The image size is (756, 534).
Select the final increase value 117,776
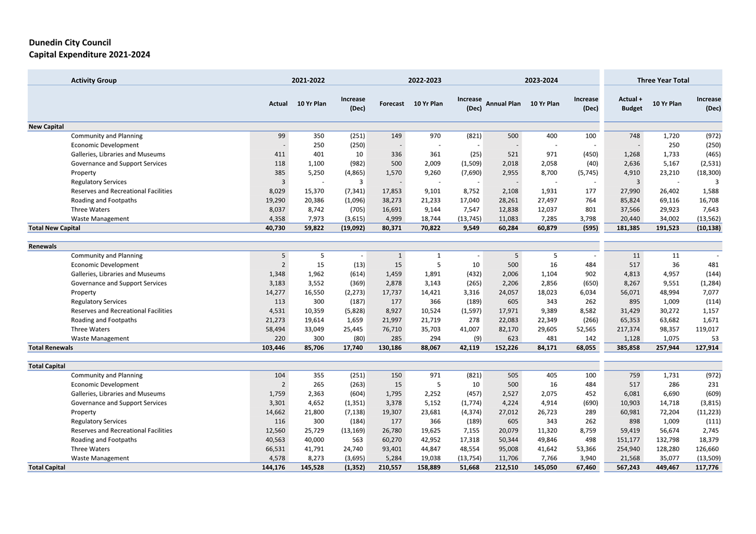pyautogui.click(x=706, y=467)
